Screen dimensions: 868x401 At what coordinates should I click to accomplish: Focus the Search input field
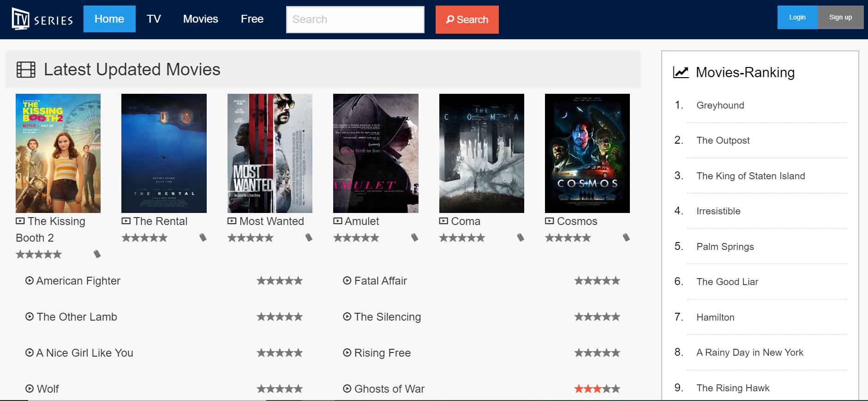tap(355, 19)
